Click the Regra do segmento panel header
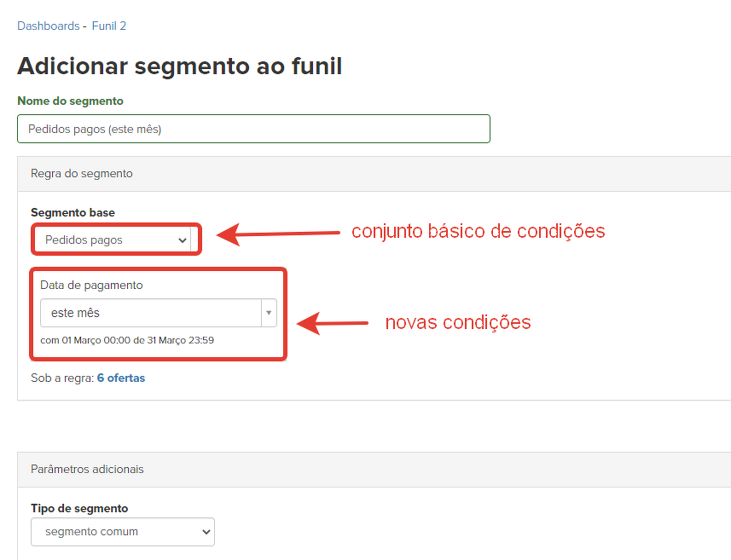Image resolution: width=731 pixels, height=560 pixels. (82, 174)
